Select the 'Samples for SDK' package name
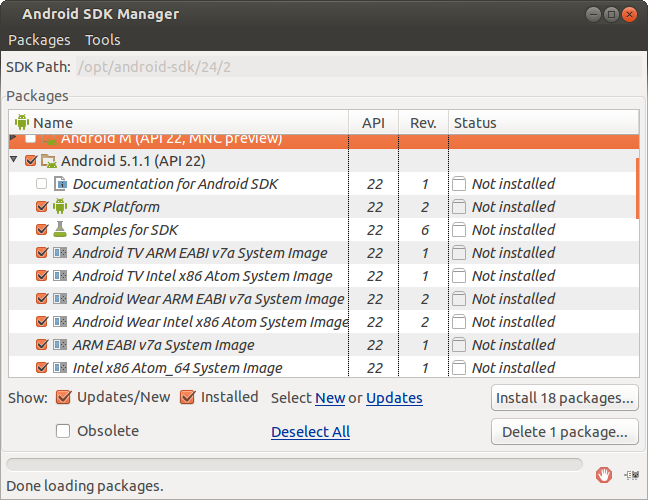Screen dimensions: 648x500 125,230
